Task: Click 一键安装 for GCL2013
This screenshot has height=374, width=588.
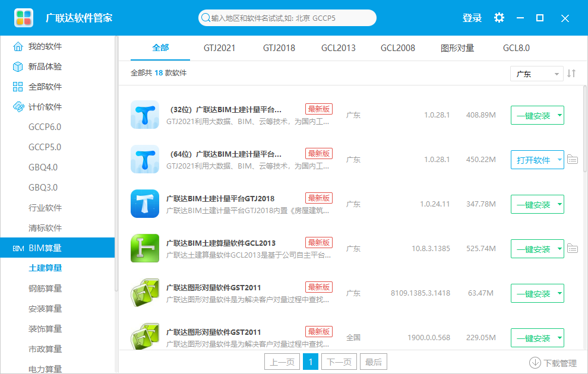Action: click(x=533, y=249)
